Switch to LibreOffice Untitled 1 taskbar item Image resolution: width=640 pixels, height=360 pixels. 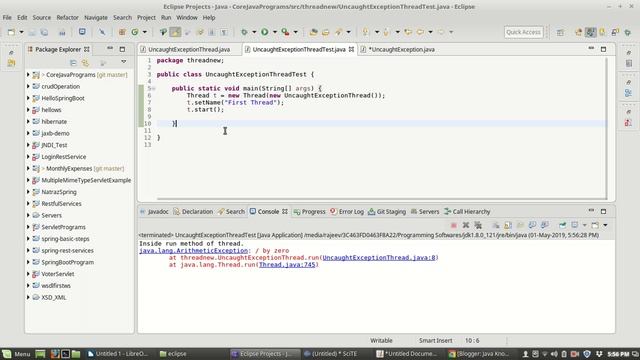click(x=118, y=354)
